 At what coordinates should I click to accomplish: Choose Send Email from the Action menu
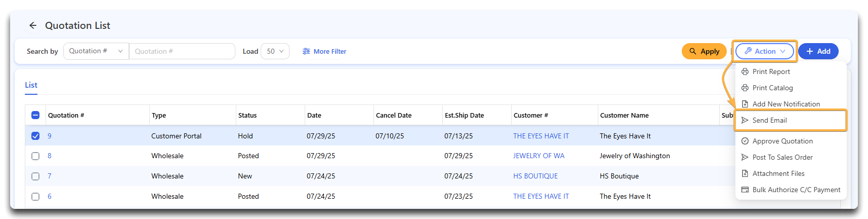tap(769, 120)
